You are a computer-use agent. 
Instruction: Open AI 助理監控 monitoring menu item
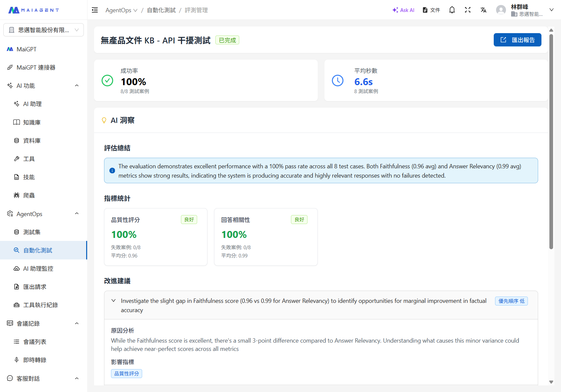pyautogui.click(x=43, y=268)
